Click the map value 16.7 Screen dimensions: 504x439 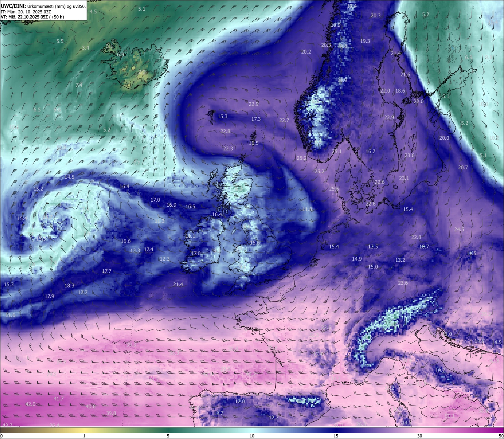(x=371, y=151)
